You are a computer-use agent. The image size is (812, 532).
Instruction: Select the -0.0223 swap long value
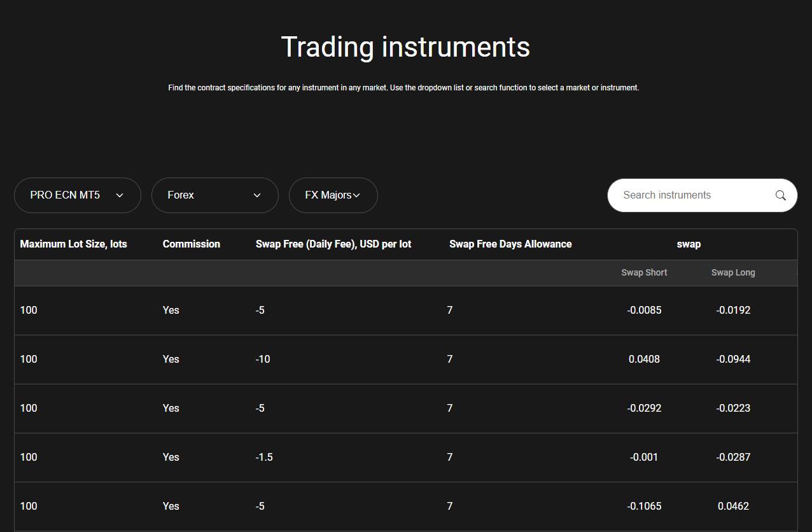733,409
